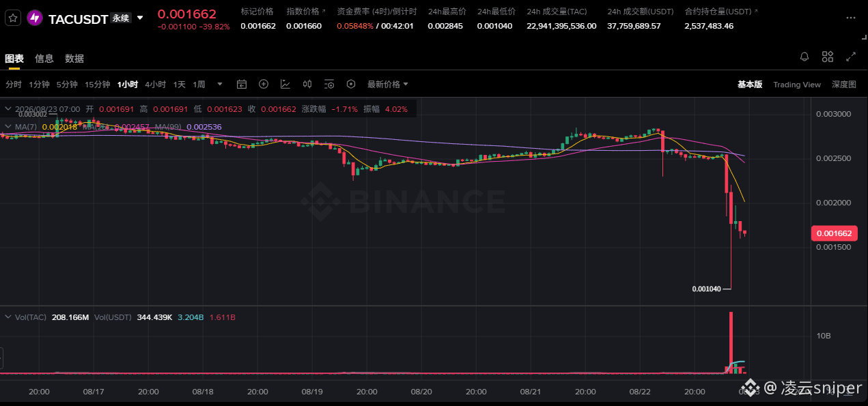Change candlestick chart style icon
The height and width of the screenshot is (406, 868).
pyautogui.click(x=307, y=85)
